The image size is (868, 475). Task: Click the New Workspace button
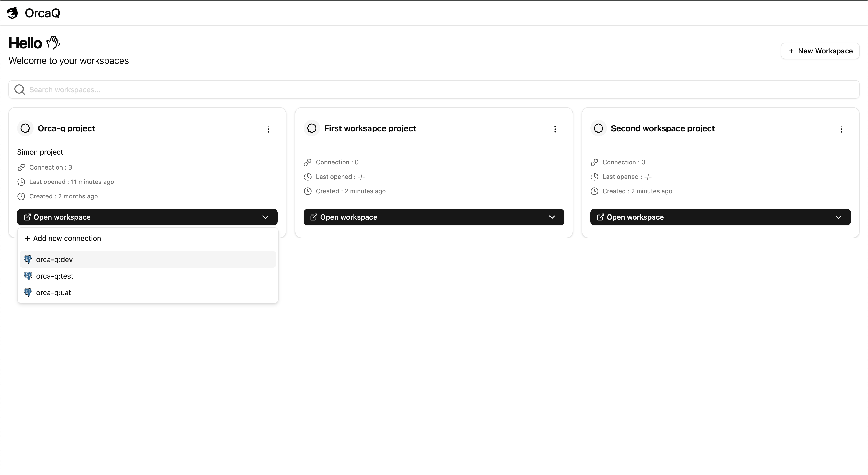[x=820, y=51]
